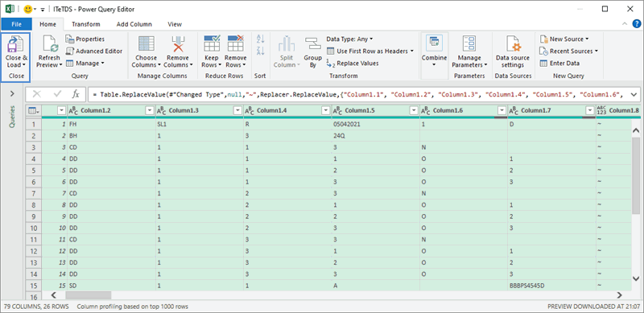Image resolution: width=644 pixels, height=313 pixels.
Task: Switch to the Home tab
Action: (47, 24)
